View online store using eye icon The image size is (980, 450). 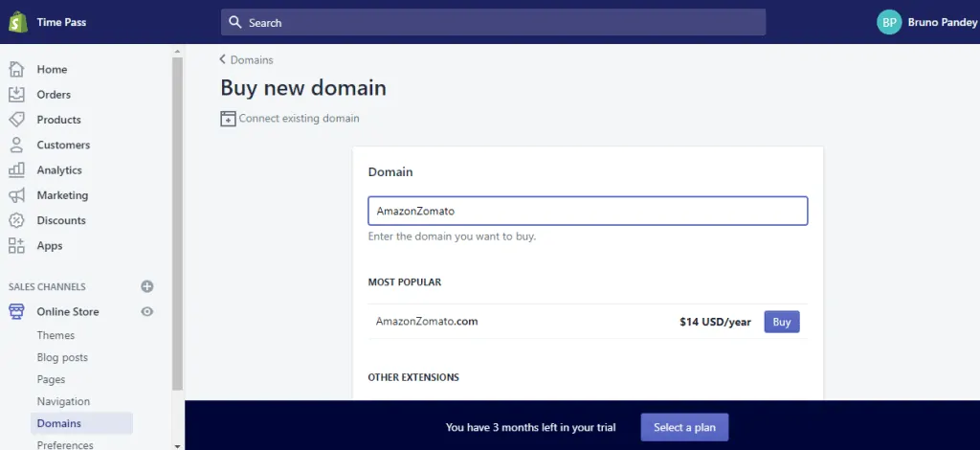147,311
